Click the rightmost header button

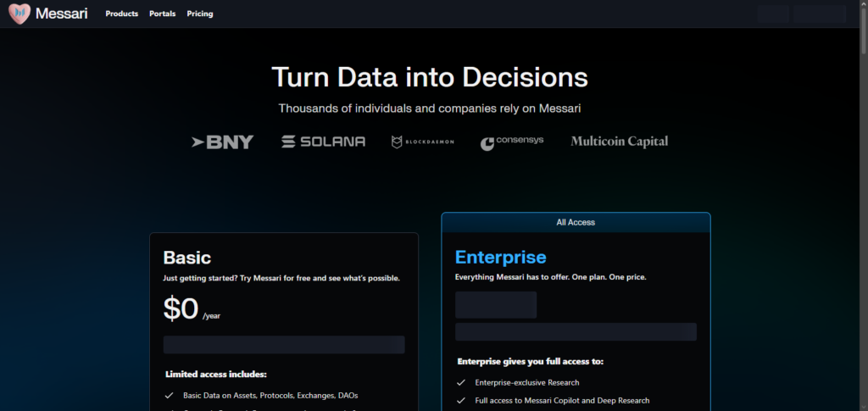point(819,14)
